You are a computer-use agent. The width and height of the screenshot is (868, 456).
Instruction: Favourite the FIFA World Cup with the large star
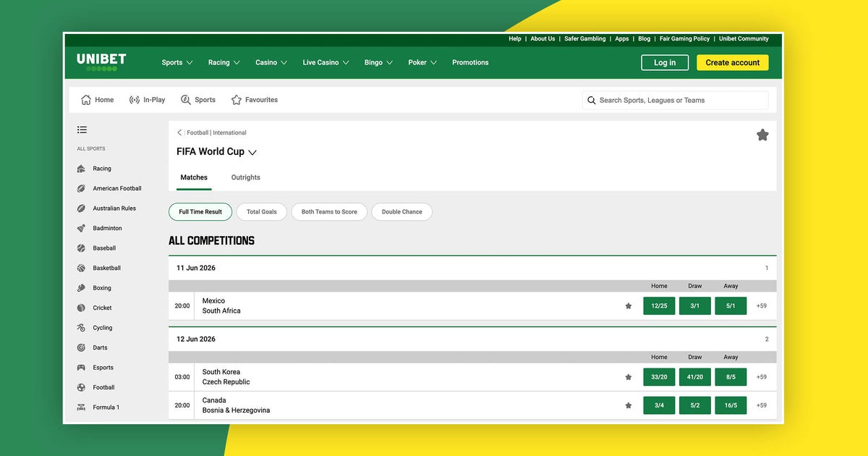[762, 135]
